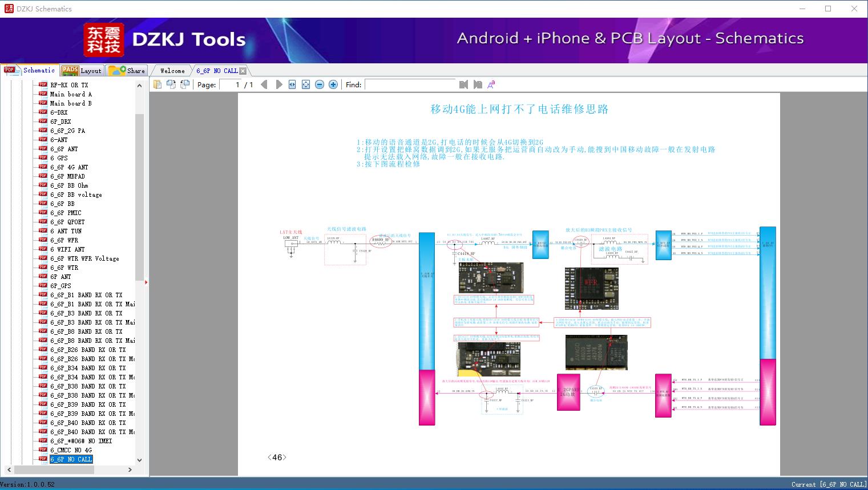Open 6_6P_*#06# NO IMEI document
The height and width of the screenshot is (490, 868).
[x=81, y=441]
